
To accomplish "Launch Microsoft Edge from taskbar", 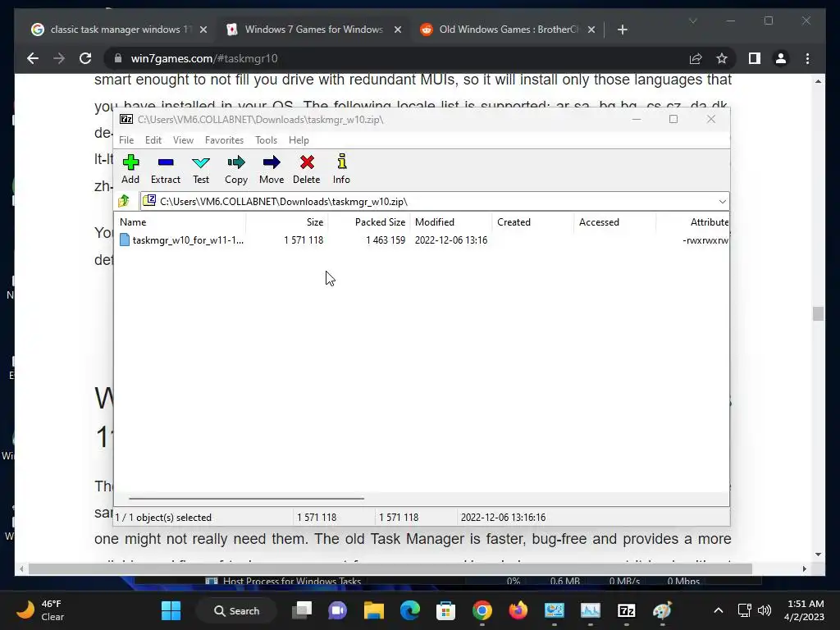I will (410, 610).
